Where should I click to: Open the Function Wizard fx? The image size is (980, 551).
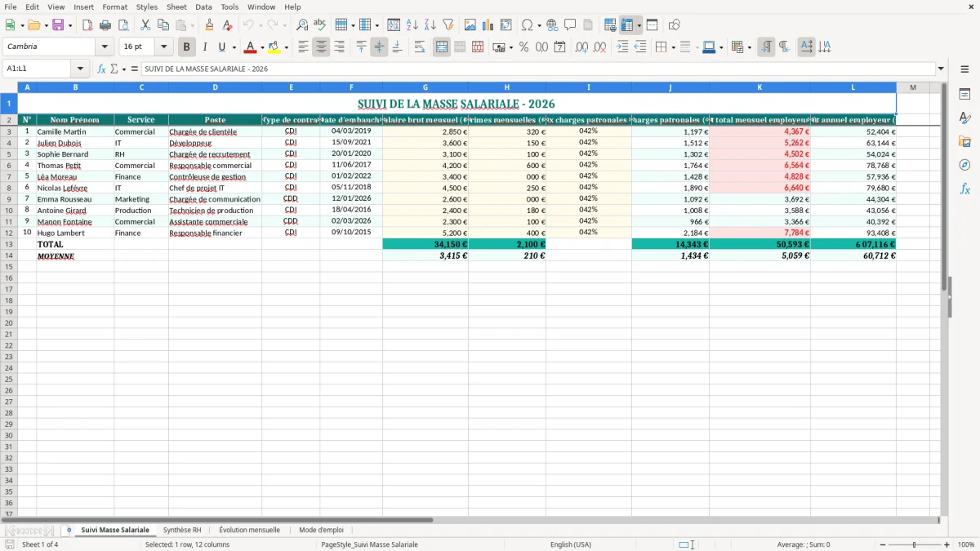tap(102, 69)
